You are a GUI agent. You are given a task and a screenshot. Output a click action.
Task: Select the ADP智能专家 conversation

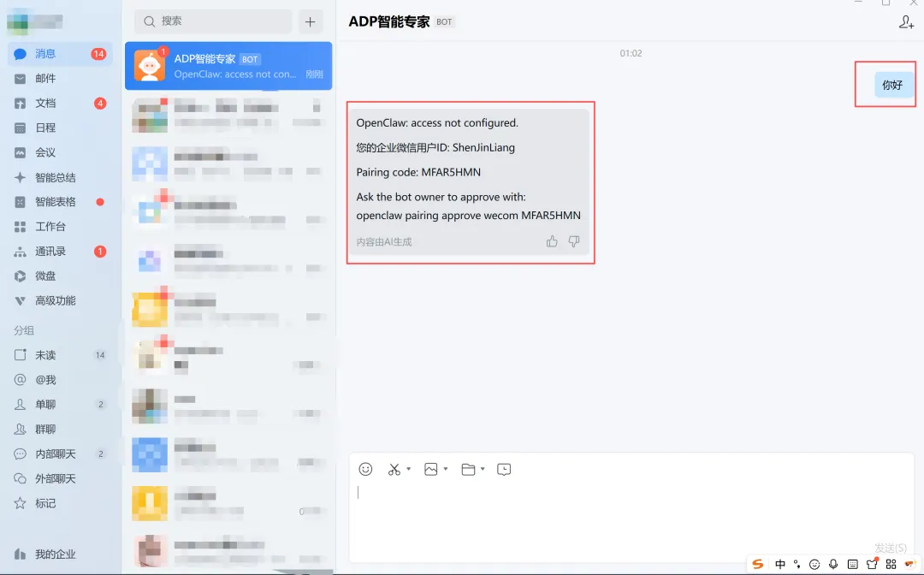tap(228, 65)
